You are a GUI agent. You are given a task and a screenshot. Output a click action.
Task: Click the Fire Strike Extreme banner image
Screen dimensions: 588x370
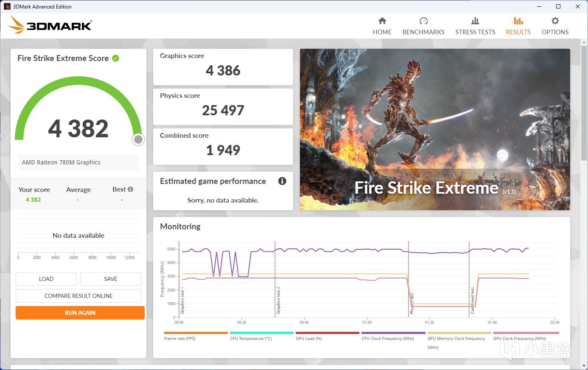click(x=435, y=129)
